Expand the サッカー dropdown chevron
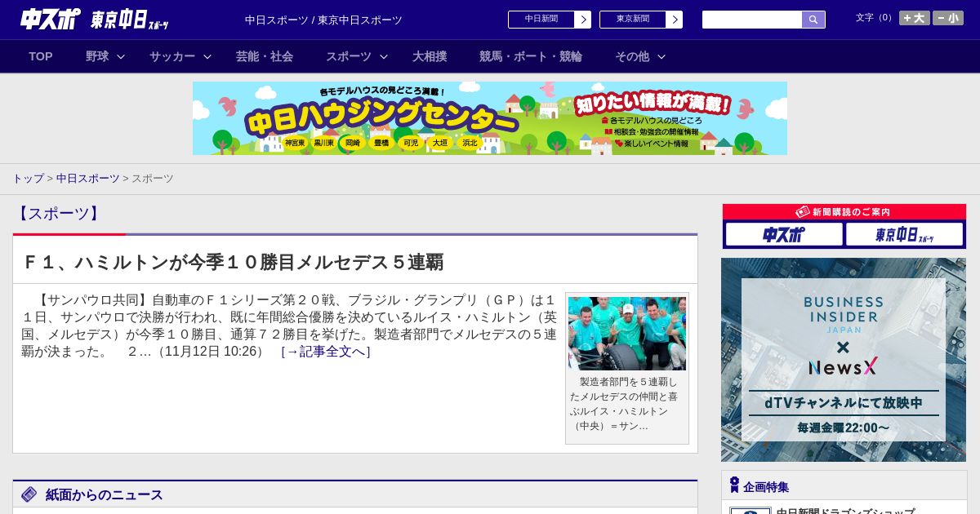Screen dimensions: 980x514 [x=207, y=56]
